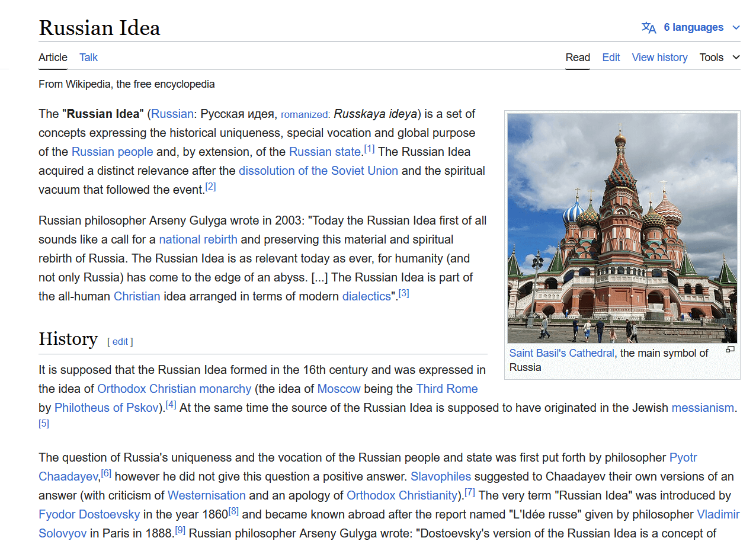756x541 pixels.
Task: Click the national rebirth link
Action: (x=198, y=239)
